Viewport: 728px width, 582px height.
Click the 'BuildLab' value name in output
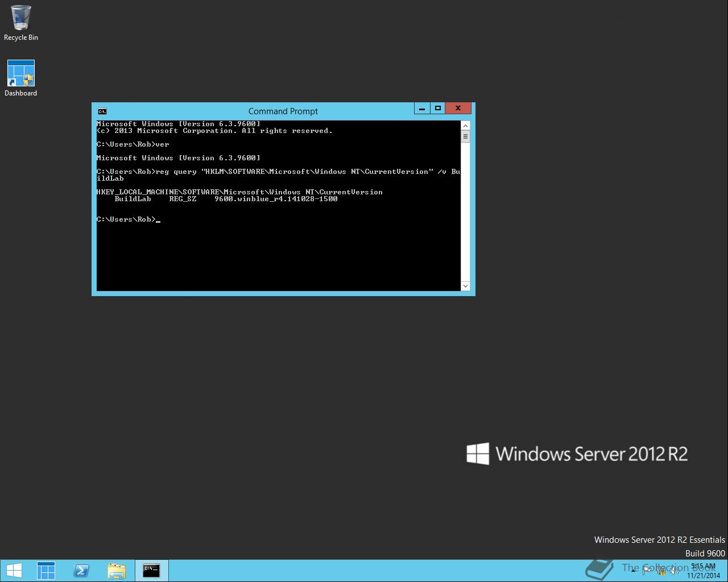coord(133,199)
